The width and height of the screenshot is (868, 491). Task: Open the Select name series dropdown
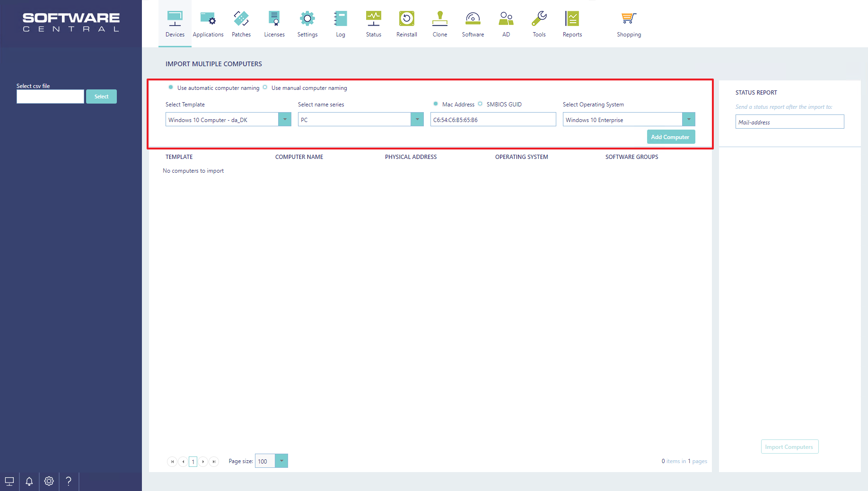417,120
